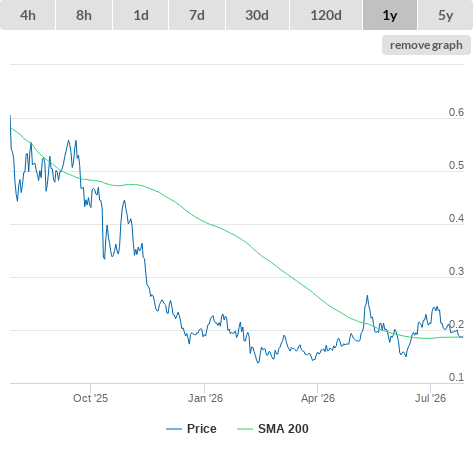Image resolution: width=474 pixels, height=455 pixels.
Task: Switch to the 8h time range
Action: tap(84, 15)
